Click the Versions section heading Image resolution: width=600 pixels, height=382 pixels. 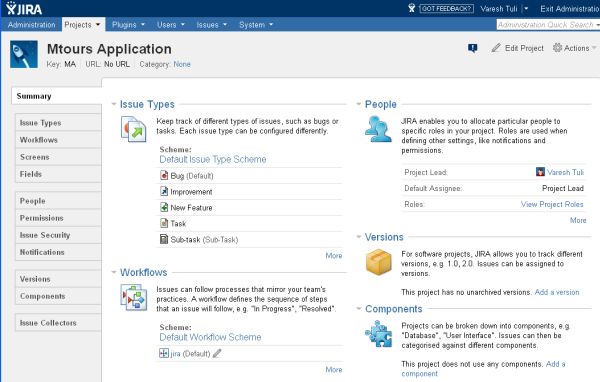tap(384, 237)
